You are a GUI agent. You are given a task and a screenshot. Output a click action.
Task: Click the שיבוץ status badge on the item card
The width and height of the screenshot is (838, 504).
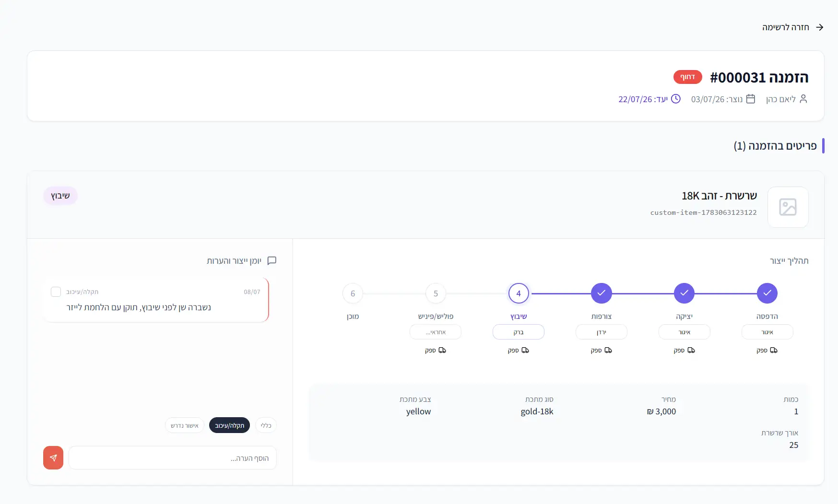pos(60,196)
